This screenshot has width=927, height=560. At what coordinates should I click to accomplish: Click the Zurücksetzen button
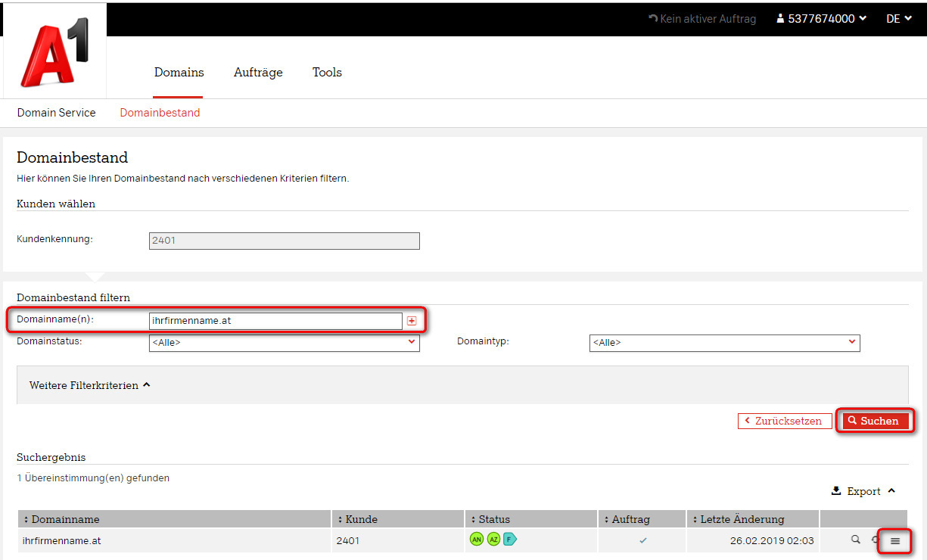[783, 421]
